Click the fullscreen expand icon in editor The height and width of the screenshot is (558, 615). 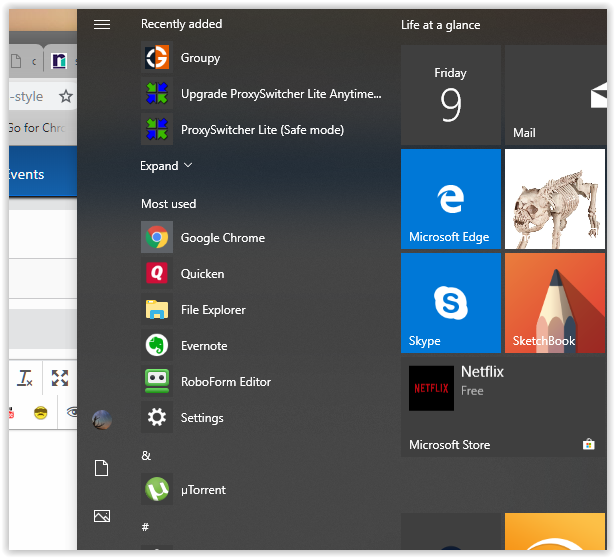tap(60, 378)
